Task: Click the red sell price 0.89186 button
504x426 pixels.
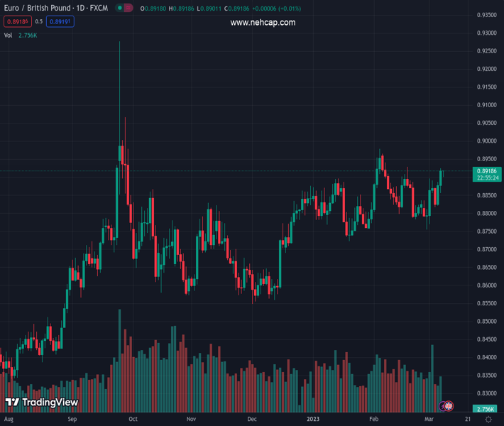Action: pos(15,21)
